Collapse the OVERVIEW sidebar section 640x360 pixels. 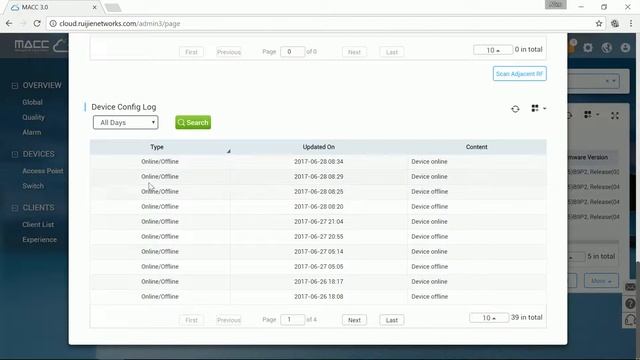click(x=15, y=86)
